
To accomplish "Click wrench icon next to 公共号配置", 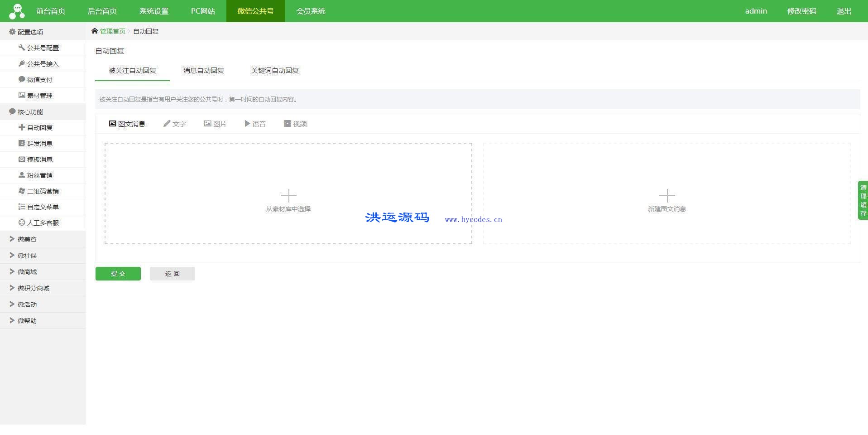I will coord(21,48).
